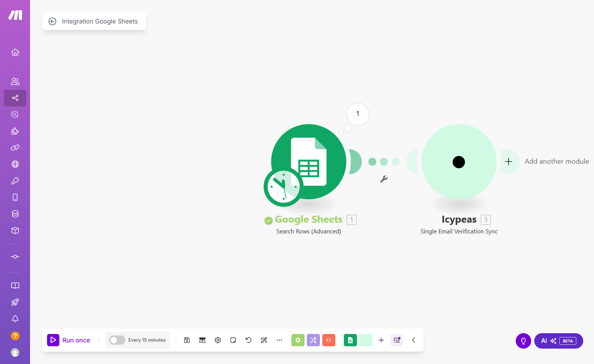The image size is (594, 364).
Task: Open the AI Beta assistant button
Action: 559,341
